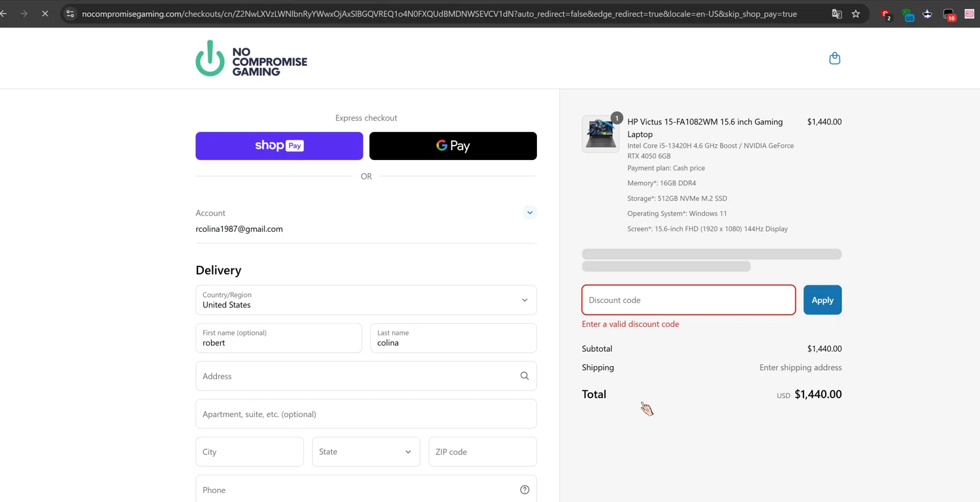This screenshot has width=980, height=502.
Task: Click the pink extension icon
Action: pos(970,14)
